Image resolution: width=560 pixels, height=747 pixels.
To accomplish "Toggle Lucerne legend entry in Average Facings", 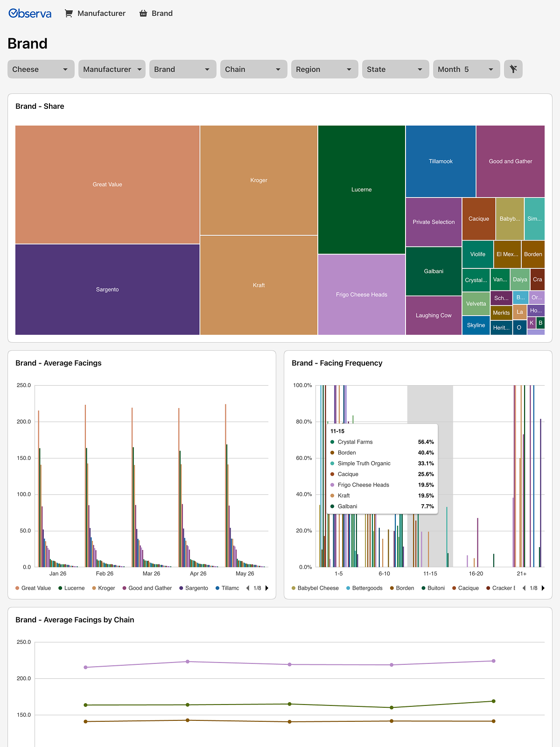I will point(71,588).
